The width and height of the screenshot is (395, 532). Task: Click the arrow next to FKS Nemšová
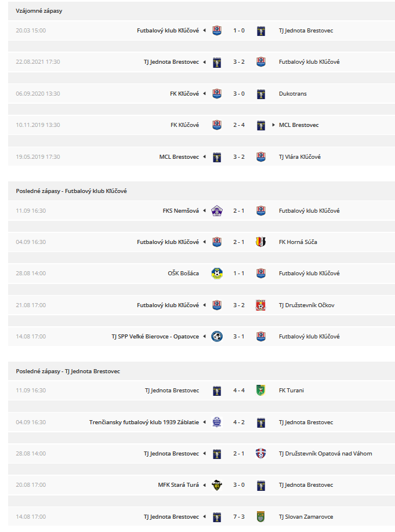(205, 211)
